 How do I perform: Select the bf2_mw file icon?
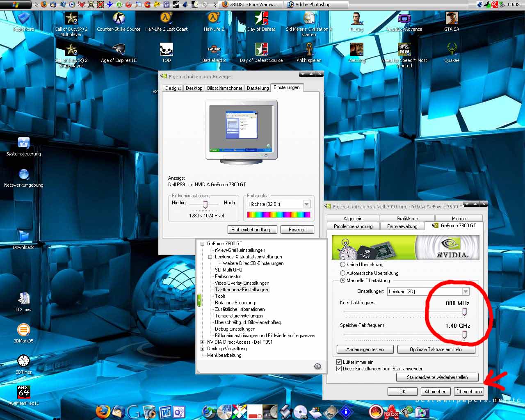coord(23,299)
